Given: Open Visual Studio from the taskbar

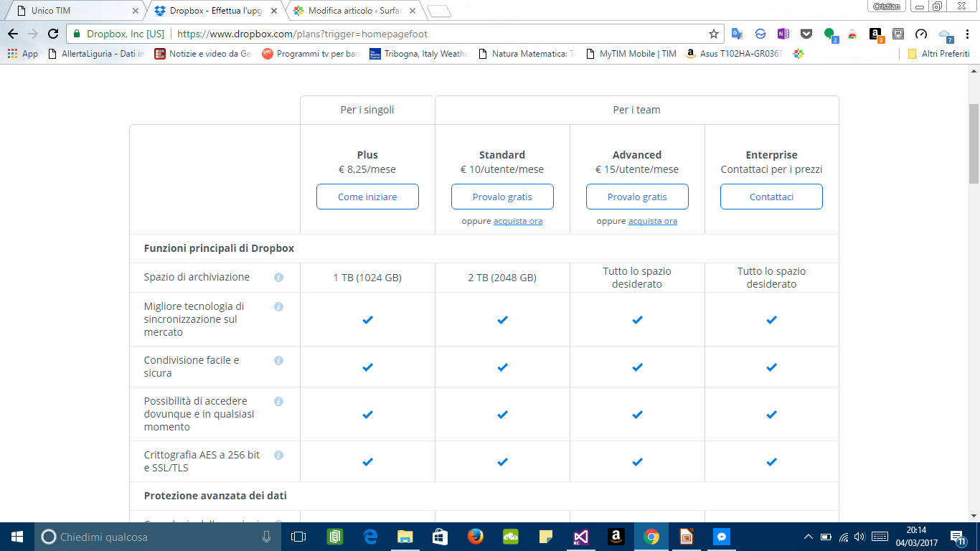Looking at the screenshot, I should pos(580,537).
